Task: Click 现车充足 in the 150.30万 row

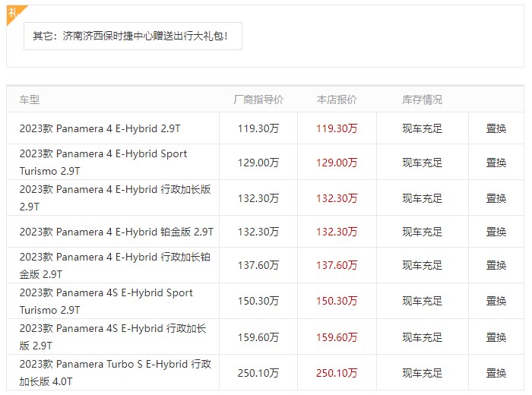Action: (x=422, y=301)
